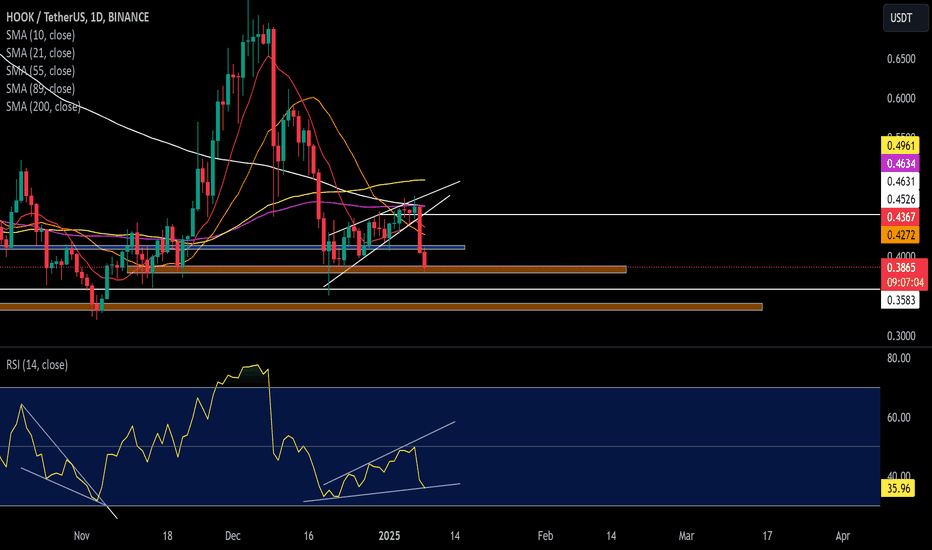Select the upper orange support zone rectangle
This screenshot has height=550, width=932.
(377, 269)
